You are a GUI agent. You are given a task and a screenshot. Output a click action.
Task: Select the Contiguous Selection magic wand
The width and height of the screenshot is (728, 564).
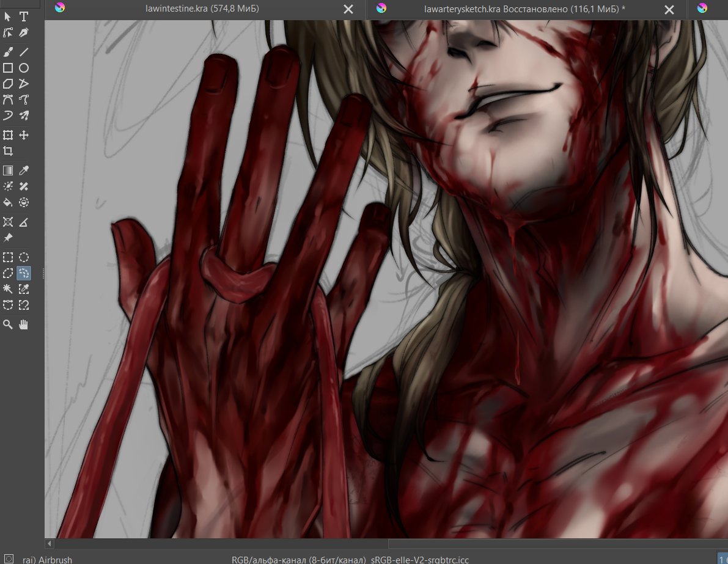coord(8,289)
